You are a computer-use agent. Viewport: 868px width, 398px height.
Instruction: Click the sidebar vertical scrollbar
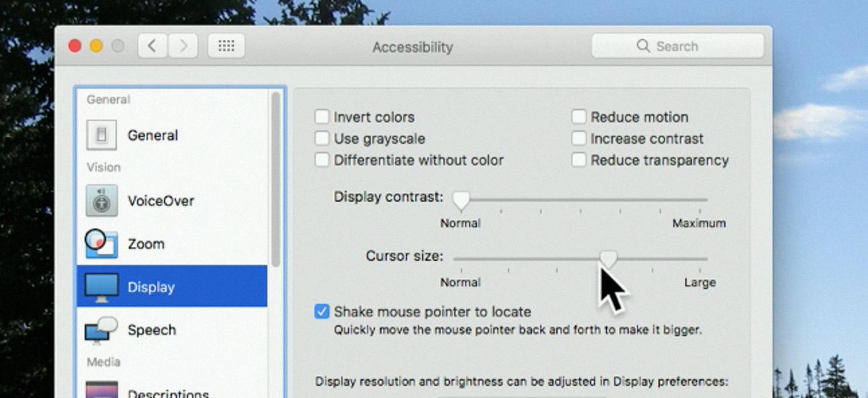[275, 179]
